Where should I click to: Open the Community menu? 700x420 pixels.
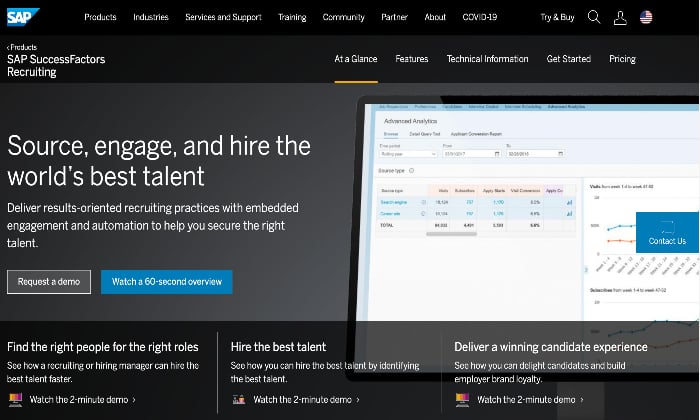point(343,17)
